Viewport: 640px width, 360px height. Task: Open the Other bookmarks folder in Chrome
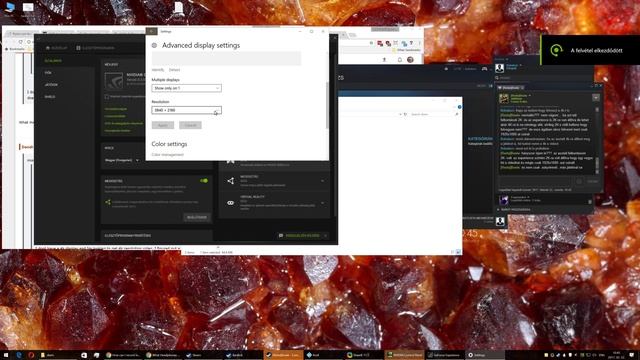point(406,50)
